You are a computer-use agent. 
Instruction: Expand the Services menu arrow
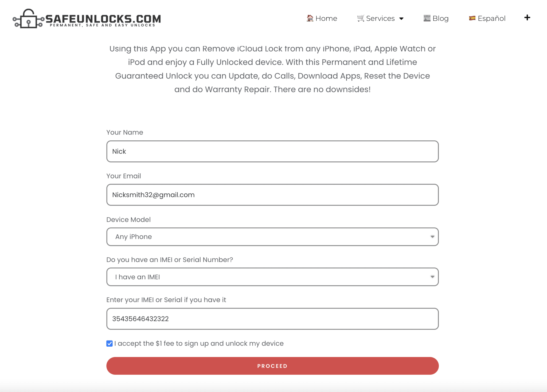pos(401,19)
